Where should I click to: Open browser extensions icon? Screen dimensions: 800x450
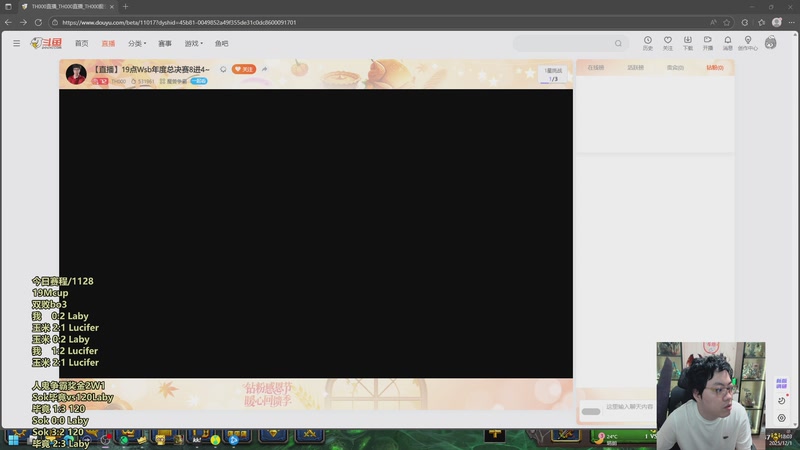745,22
